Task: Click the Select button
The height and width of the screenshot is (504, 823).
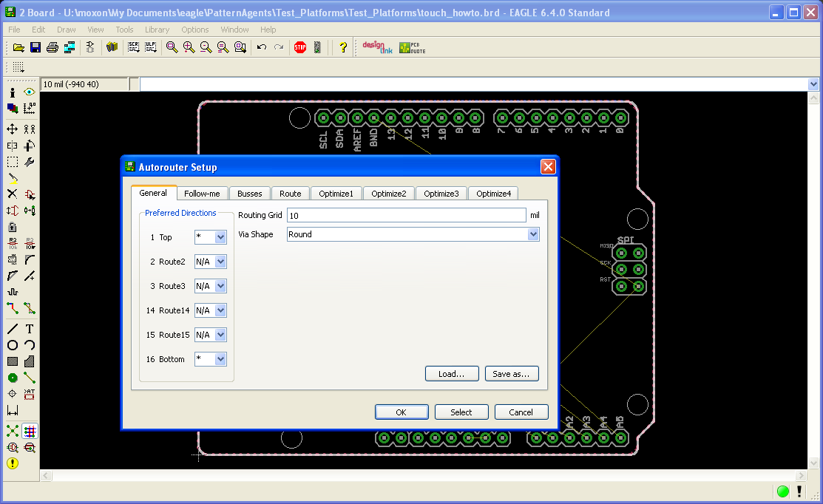Action: [461, 412]
